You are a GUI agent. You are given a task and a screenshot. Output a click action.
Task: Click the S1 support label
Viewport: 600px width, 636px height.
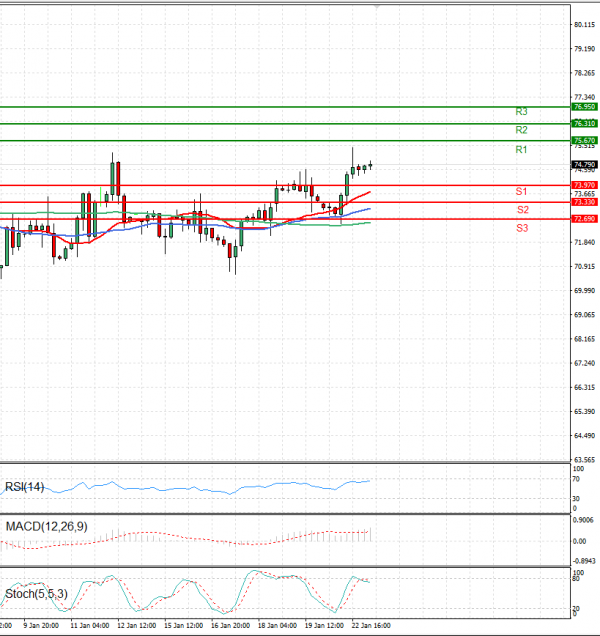521,191
